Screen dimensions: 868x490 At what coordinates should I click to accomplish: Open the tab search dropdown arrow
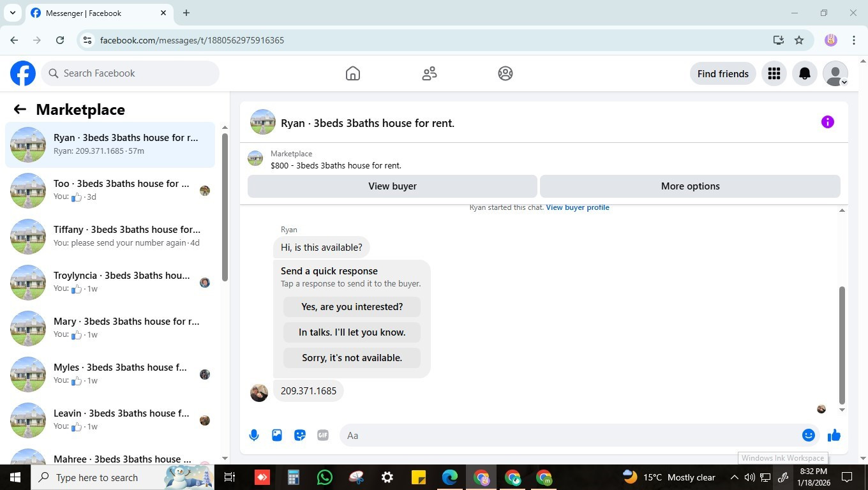click(12, 13)
